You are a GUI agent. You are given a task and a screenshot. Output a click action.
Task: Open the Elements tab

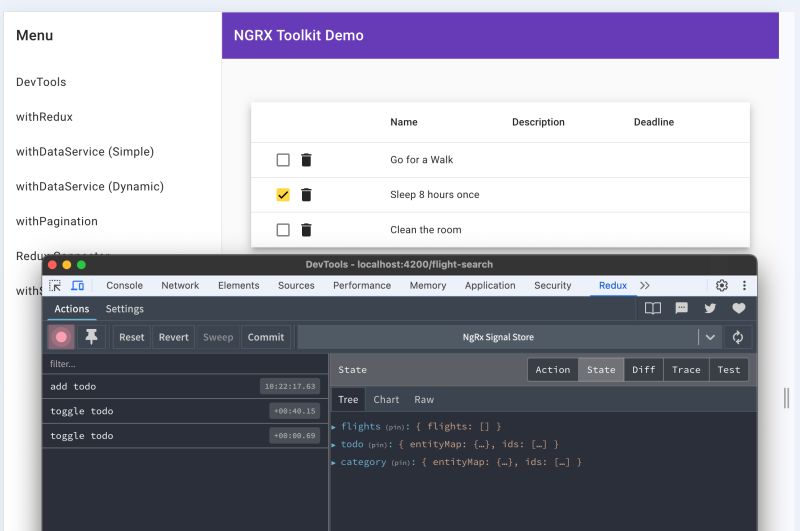tap(239, 286)
